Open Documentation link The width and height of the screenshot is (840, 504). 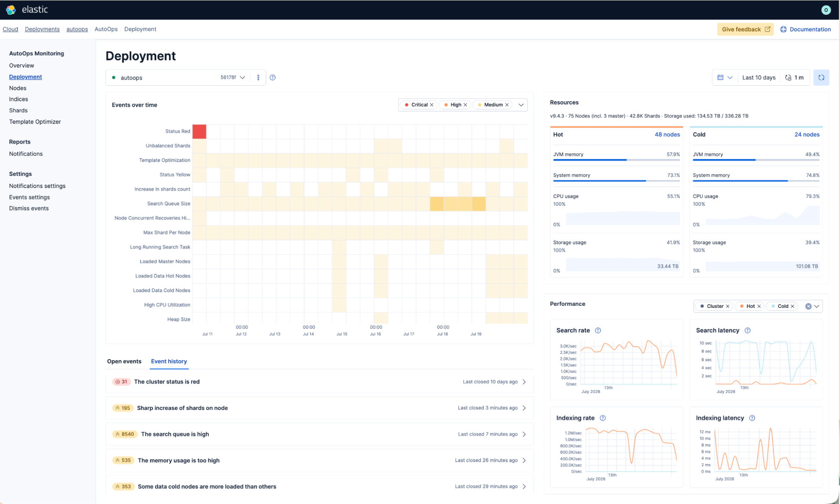click(810, 29)
